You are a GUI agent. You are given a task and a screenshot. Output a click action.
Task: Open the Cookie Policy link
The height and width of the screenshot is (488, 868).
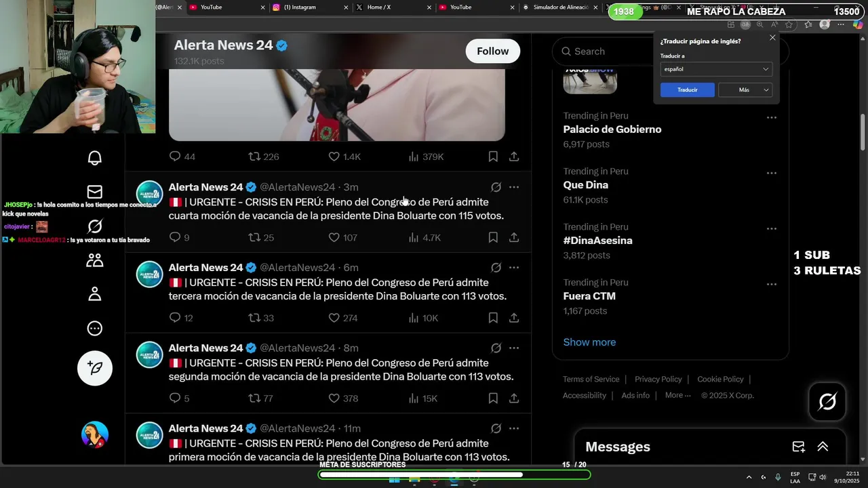[720, 380]
